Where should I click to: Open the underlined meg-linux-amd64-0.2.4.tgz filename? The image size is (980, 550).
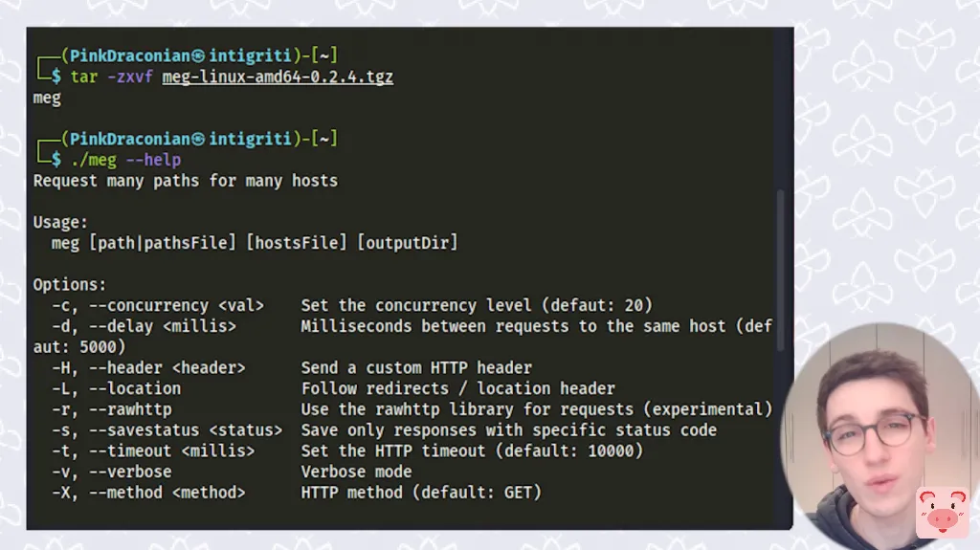point(278,77)
